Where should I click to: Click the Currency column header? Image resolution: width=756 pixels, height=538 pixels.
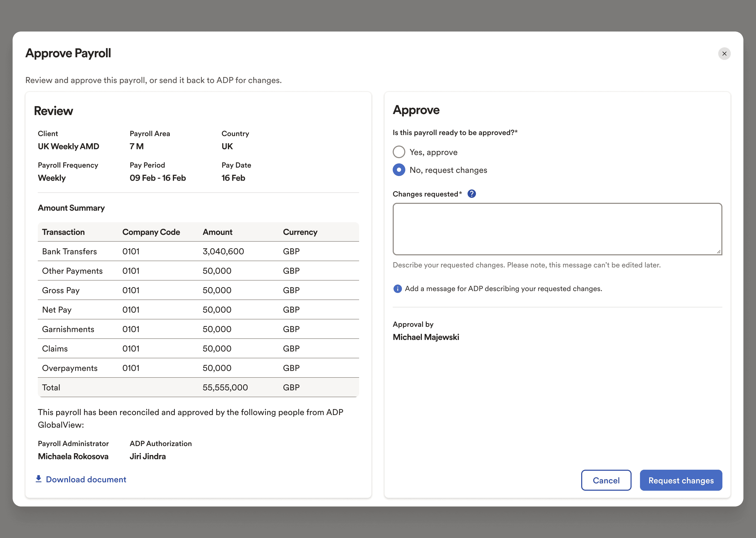point(300,232)
